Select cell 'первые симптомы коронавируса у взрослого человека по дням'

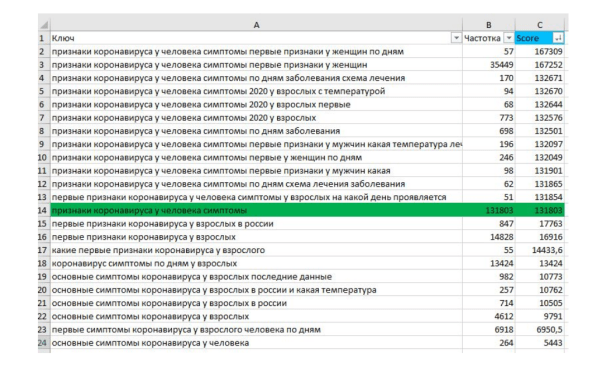click(256, 330)
